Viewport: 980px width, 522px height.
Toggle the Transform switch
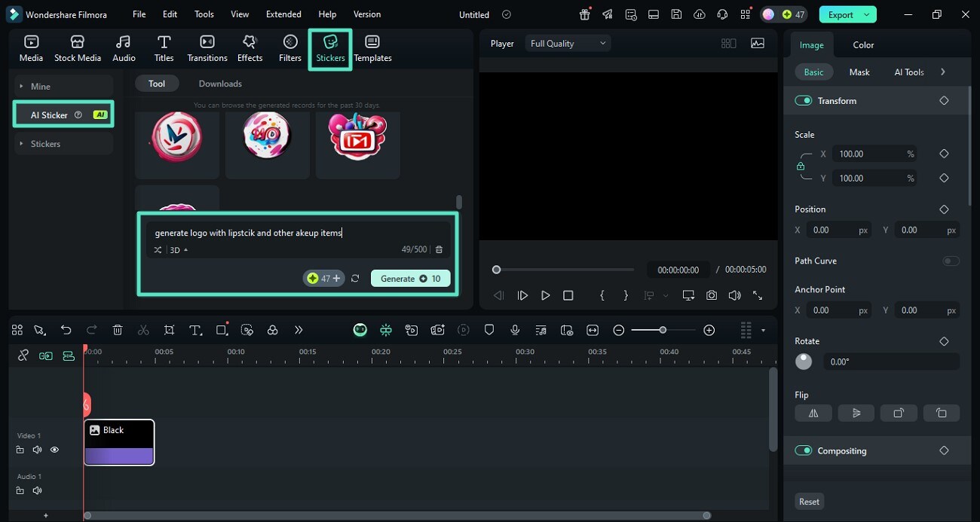[804, 101]
